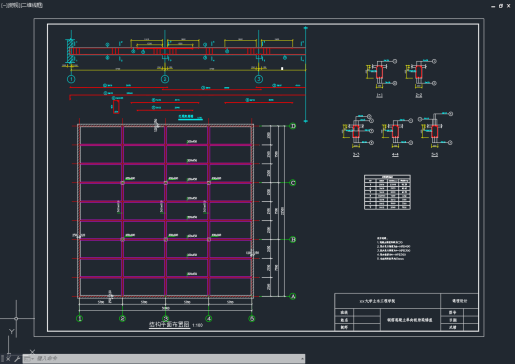Image resolution: width=515 pixels, height=364 pixels.
Task: Select section label 1-1
Action: tap(379, 95)
